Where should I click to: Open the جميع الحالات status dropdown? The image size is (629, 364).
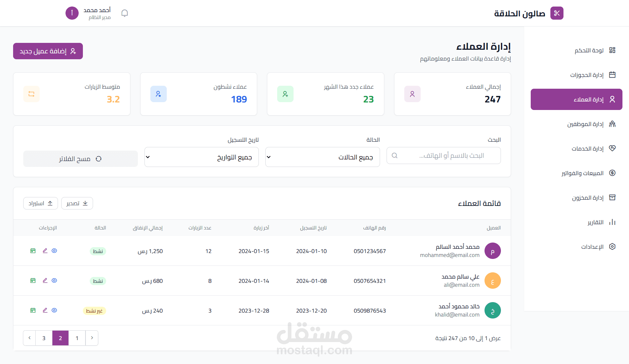tap(322, 157)
